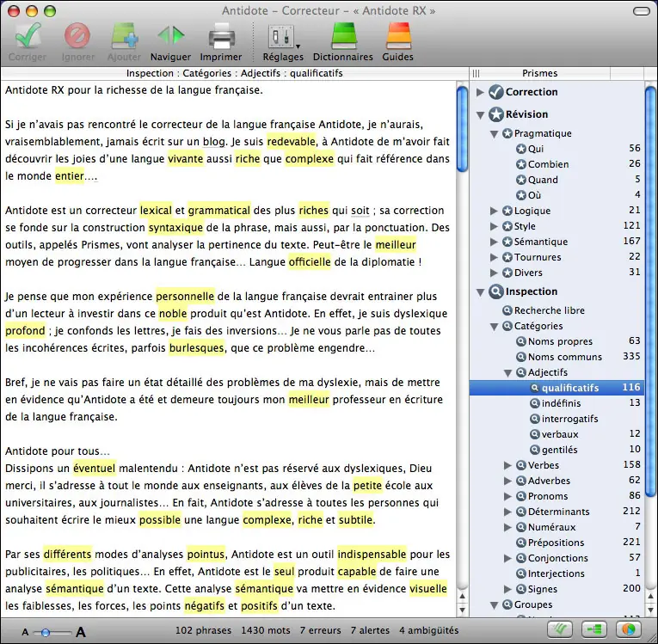Open the Guides orange book icon
This screenshot has height=644, width=658.
(x=398, y=36)
